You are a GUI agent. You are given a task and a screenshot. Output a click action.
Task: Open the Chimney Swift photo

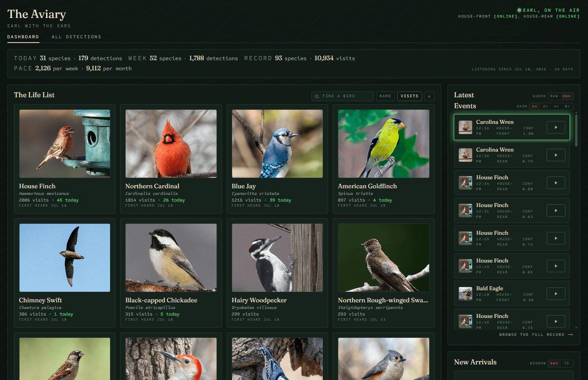tap(65, 258)
